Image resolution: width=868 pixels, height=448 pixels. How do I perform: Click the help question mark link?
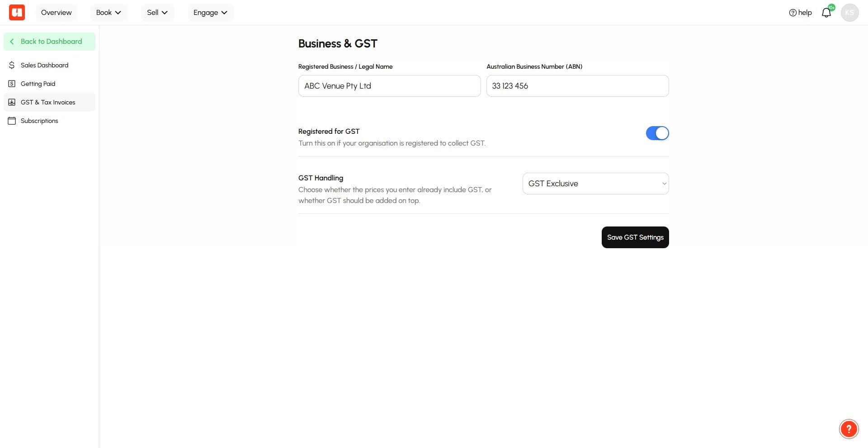[x=800, y=13]
